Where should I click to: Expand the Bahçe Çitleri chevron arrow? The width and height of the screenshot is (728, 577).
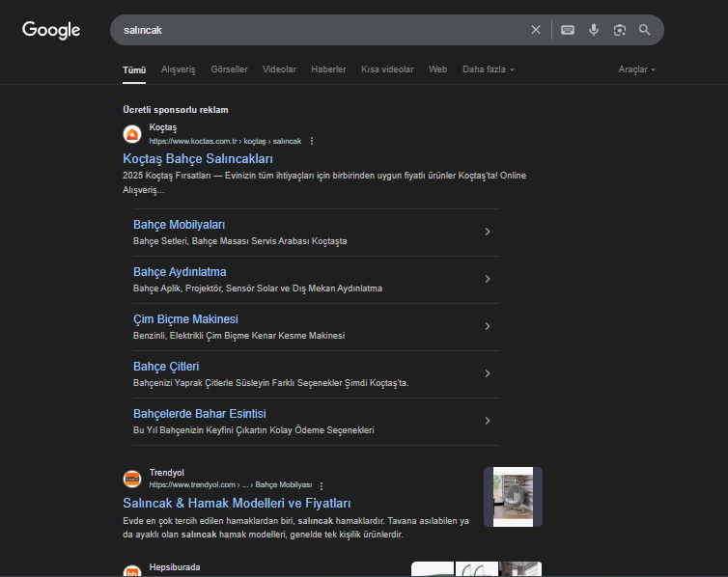[488, 373]
